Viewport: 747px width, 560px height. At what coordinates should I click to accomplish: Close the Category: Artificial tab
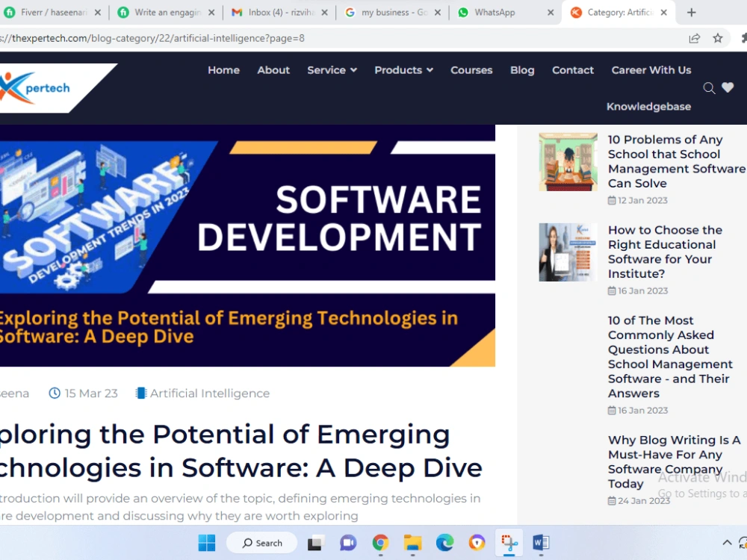click(663, 13)
